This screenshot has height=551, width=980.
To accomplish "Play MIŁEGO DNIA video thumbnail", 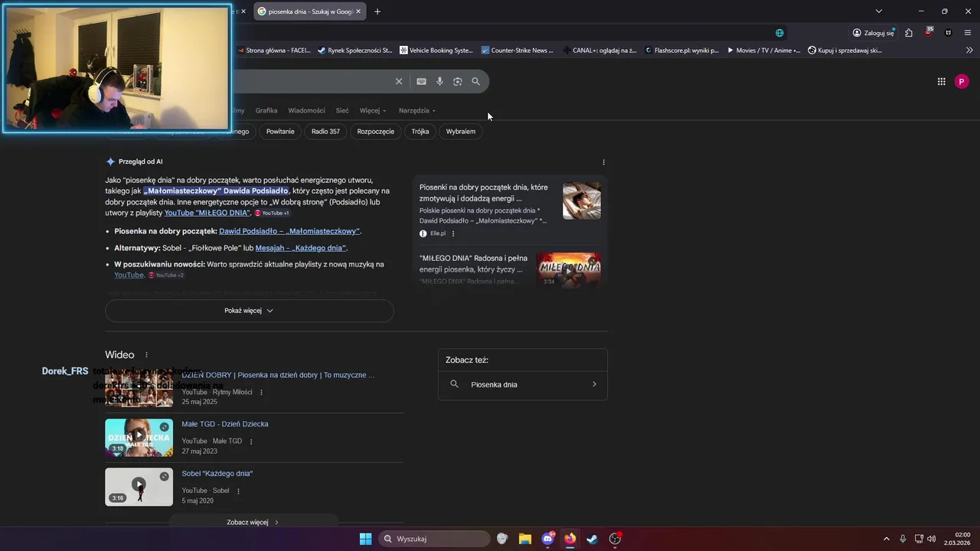I will click(x=568, y=269).
